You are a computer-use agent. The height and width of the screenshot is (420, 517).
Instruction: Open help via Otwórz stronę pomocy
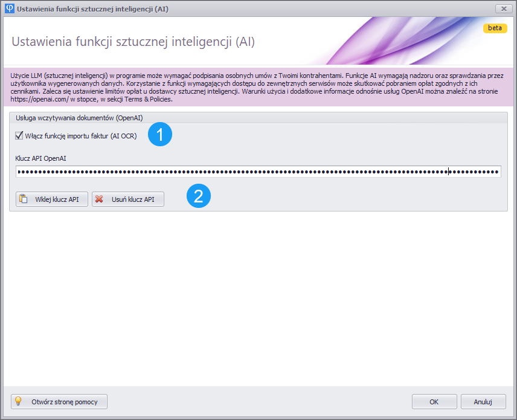point(59,401)
